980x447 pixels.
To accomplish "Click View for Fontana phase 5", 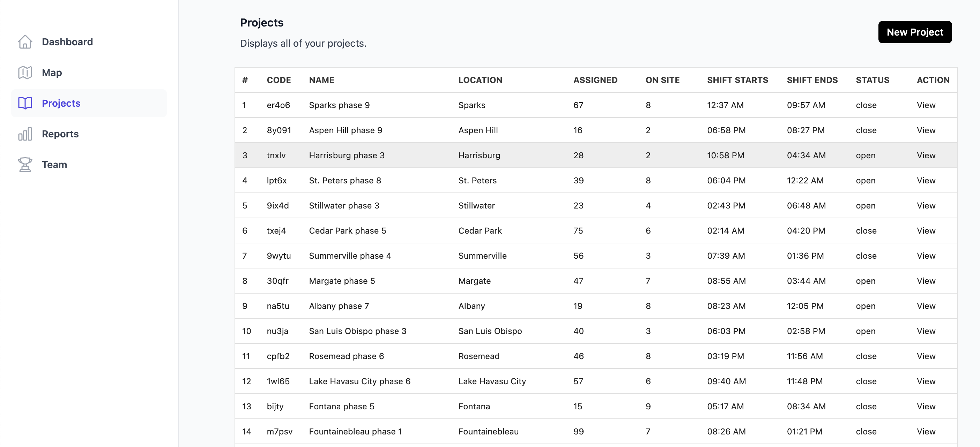I will pos(926,406).
